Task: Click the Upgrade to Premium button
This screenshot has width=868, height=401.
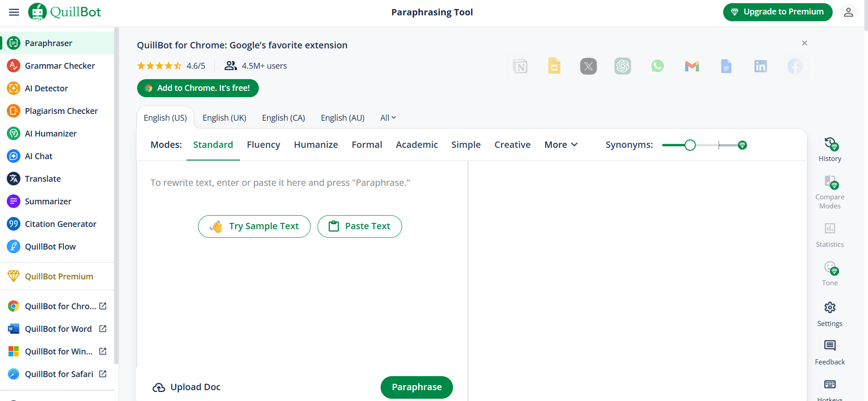Action: [x=777, y=12]
